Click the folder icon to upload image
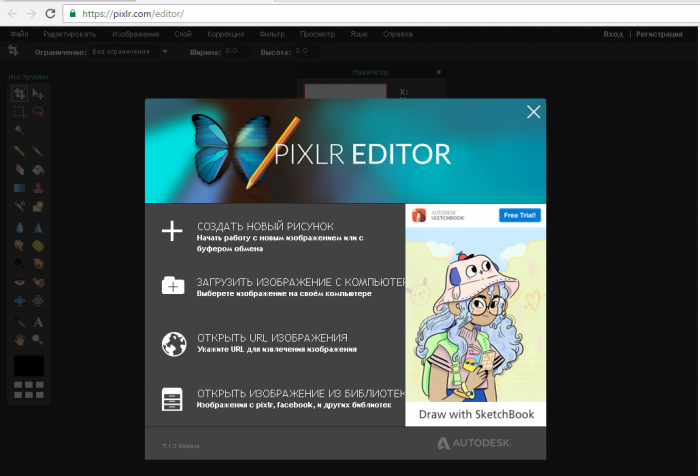The height and width of the screenshot is (476, 700). point(173,287)
